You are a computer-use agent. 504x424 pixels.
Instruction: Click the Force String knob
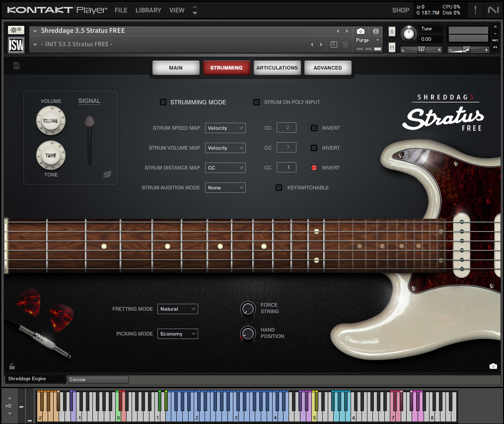click(x=248, y=309)
